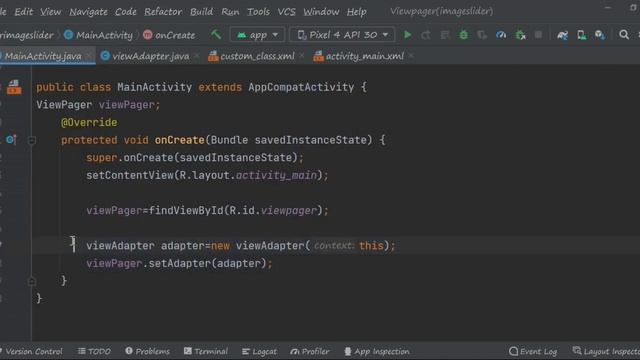The image size is (640, 360).
Task: Open the VCS menu
Action: pyautogui.click(x=287, y=12)
